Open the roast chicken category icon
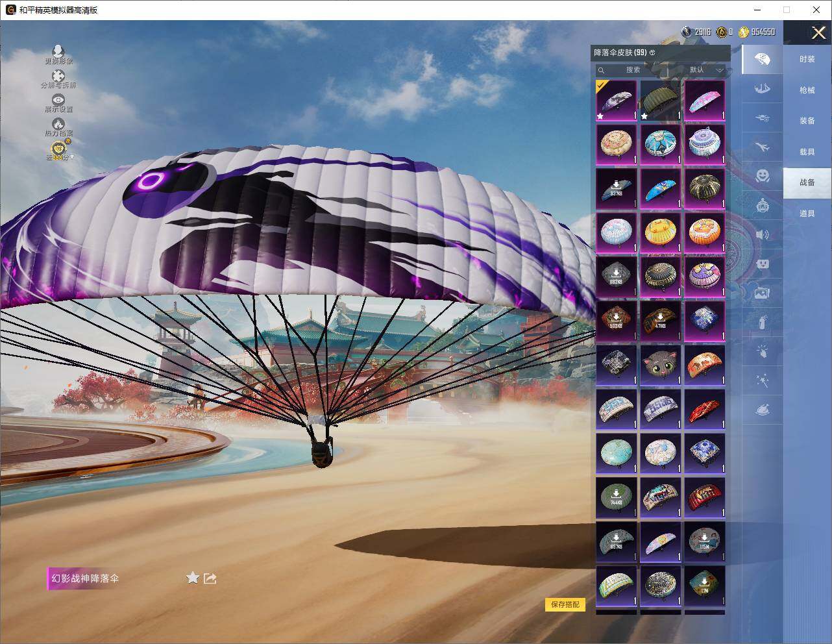The height and width of the screenshot is (644, 832). (763, 410)
